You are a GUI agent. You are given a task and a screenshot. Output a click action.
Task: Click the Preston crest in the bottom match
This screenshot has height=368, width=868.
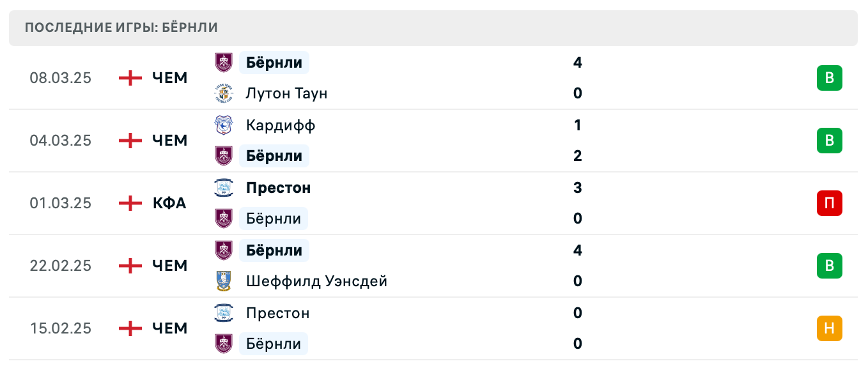point(224,313)
